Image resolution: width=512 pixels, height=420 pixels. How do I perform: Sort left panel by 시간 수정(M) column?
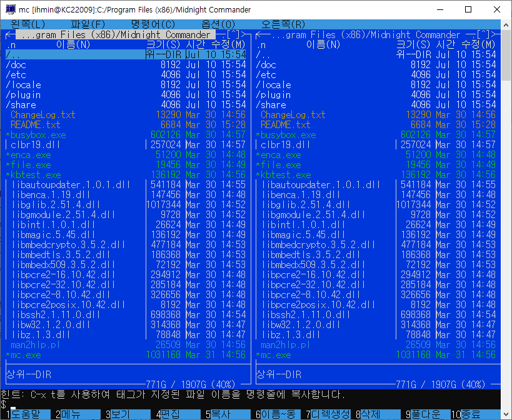point(216,44)
